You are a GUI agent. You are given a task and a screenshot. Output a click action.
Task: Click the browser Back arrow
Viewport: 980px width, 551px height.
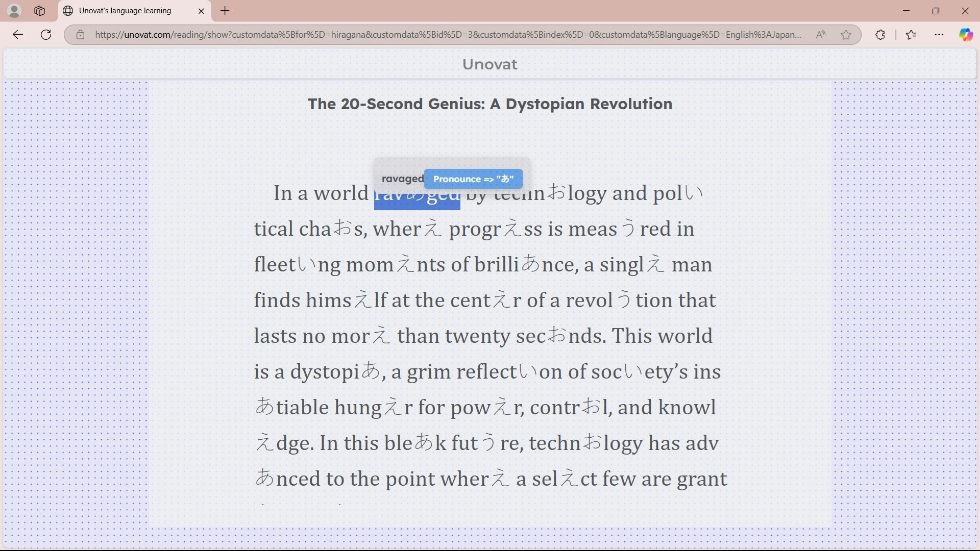[18, 35]
